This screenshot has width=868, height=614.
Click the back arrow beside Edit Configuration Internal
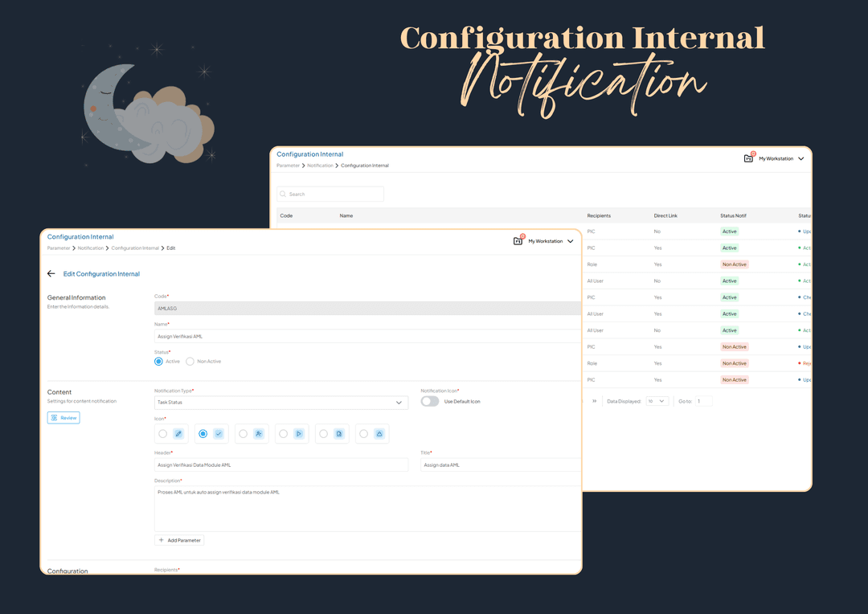51,274
